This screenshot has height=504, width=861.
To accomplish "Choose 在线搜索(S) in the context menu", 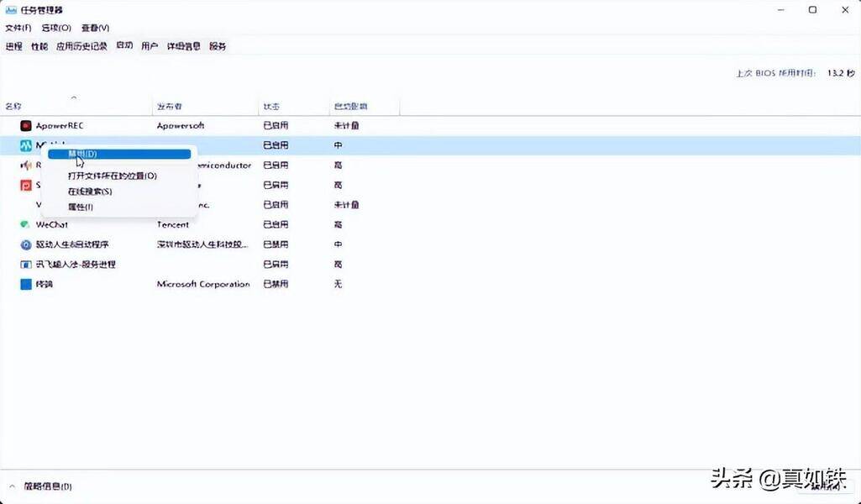I will 90,192.
